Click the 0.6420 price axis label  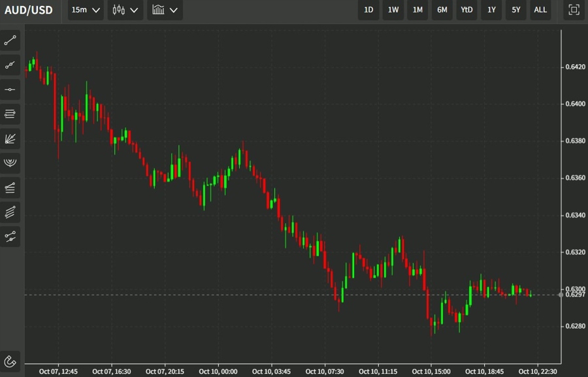pyautogui.click(x=575, y=67)
